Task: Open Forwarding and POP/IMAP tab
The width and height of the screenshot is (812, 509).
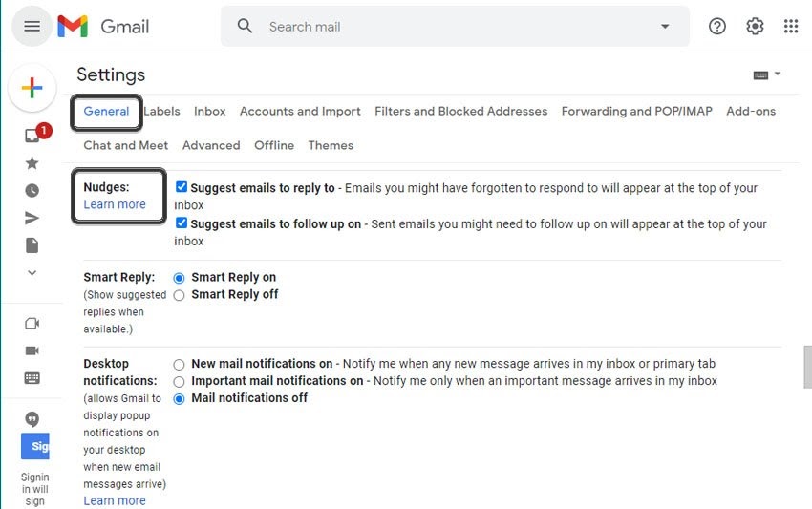Action: click(637, 112)
